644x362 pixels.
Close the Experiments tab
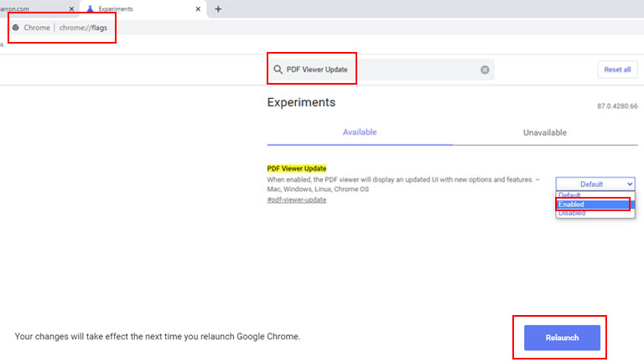[x=198, y=9]
